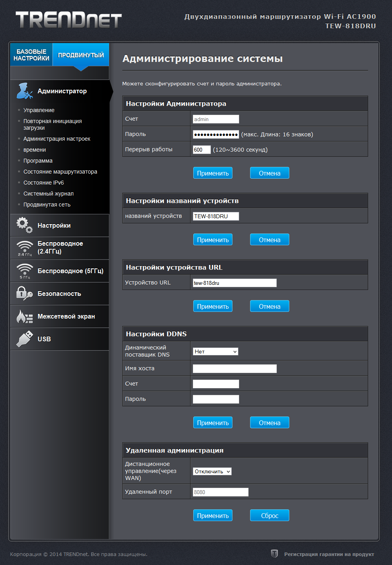The width and height of the screenshot is (392, 565).
Task: Click the USB plug icon
Action: (x=24, y=339)
